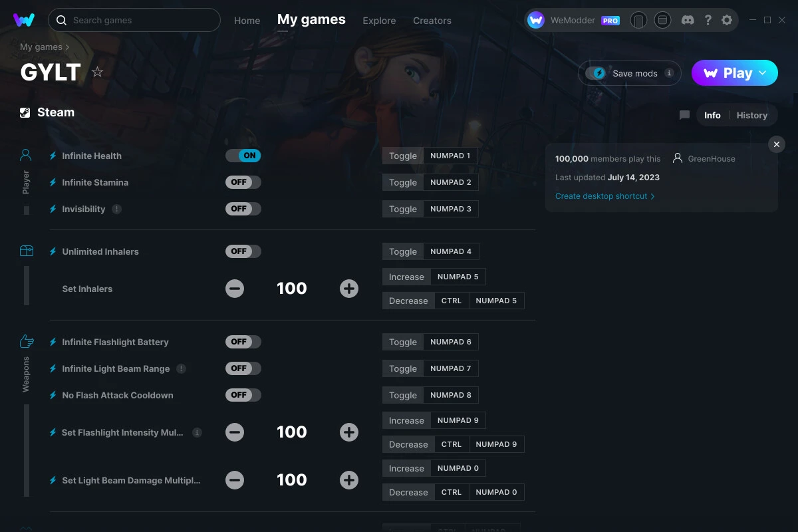Decrease Light Beam Damage with minus button
The width and height of the screenshot is (798, 532).
(x=235, y=480)
